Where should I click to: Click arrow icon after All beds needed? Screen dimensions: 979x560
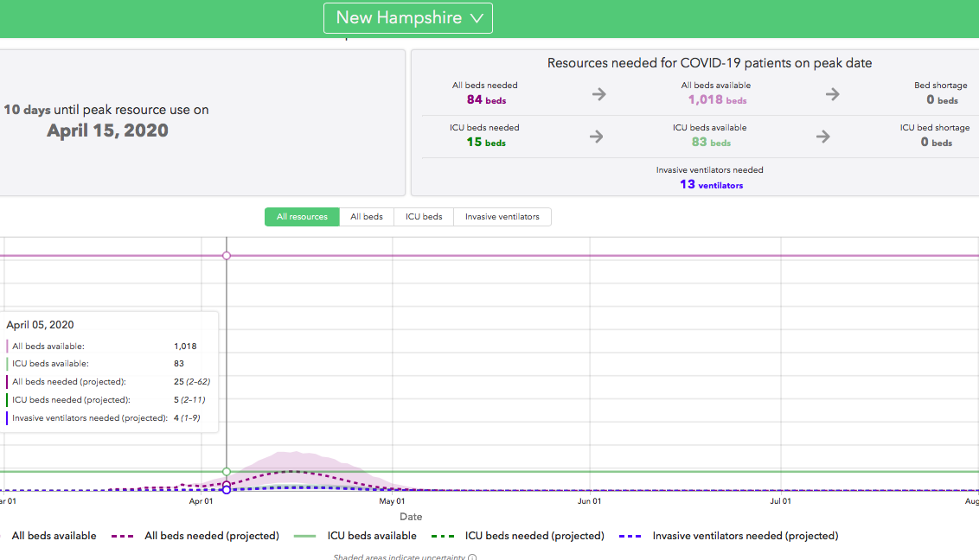coord(598,94)
